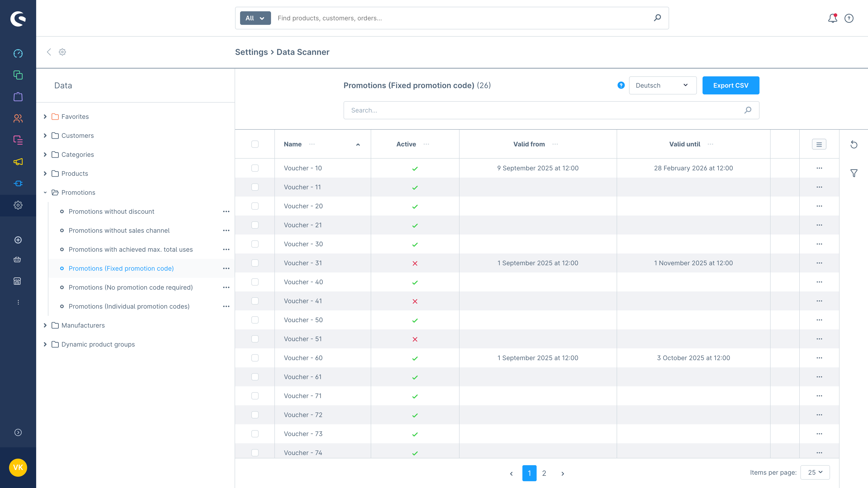Check the Voucher - 10 row checkbox

[x=255, y=168]
